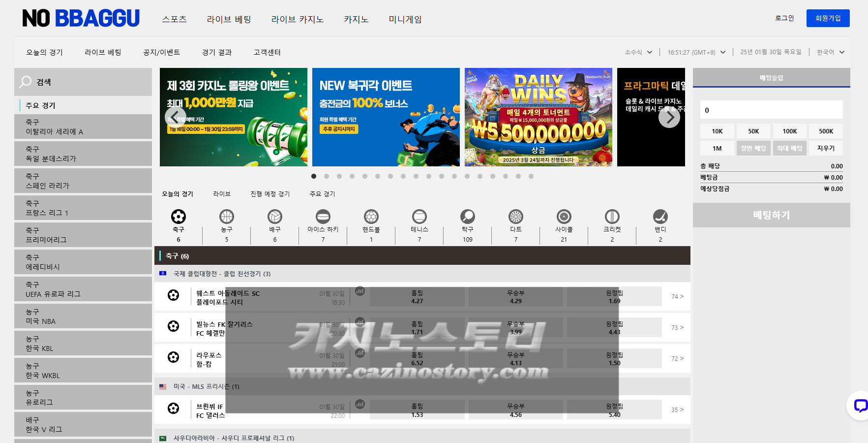Open the 카지노 롤링왕 이벤트 banner

pos(234,117)
